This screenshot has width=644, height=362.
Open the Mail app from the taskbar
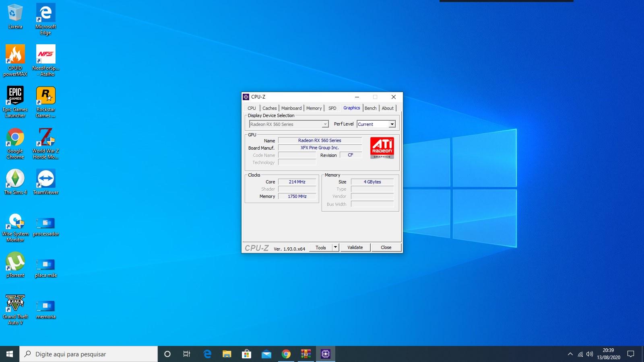click(266, 354)
